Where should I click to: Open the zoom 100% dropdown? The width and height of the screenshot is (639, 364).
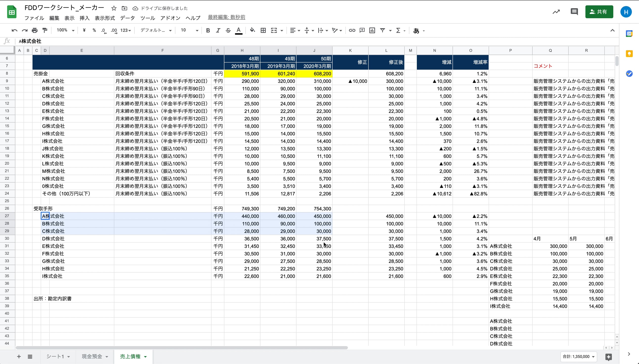click(65, 30)
